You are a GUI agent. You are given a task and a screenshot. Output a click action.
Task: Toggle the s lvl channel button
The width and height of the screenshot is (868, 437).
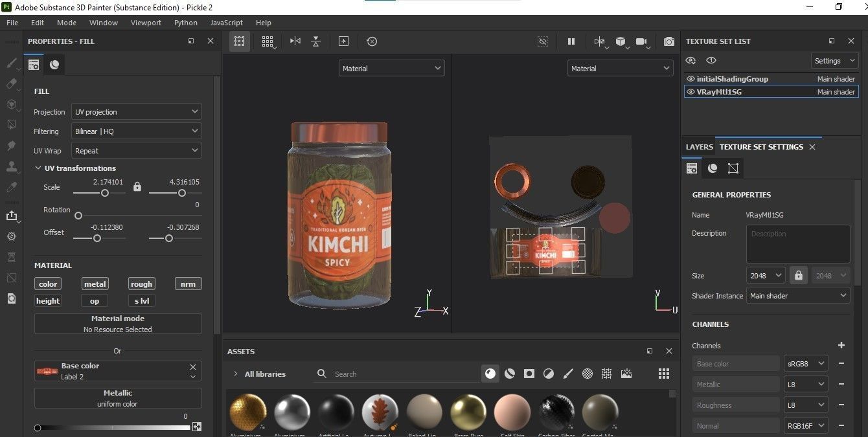pos(141,300)
